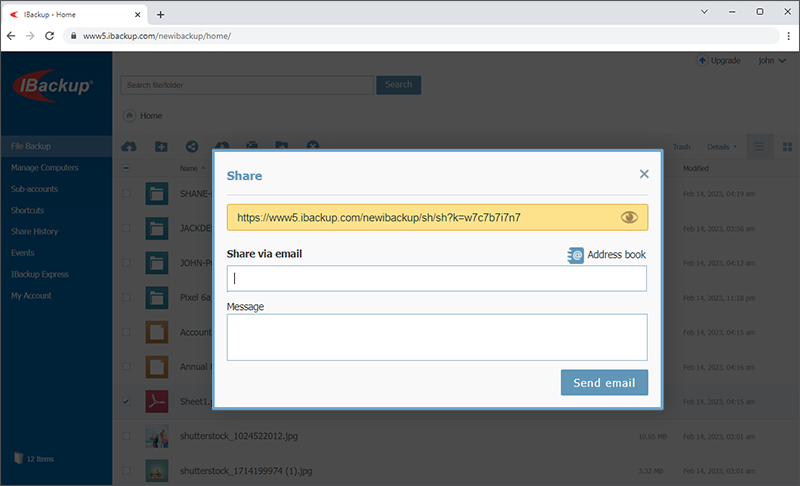Click the Send email button
Screen dimensions: 800x486
pyautogui.click(x=604, y=383)
